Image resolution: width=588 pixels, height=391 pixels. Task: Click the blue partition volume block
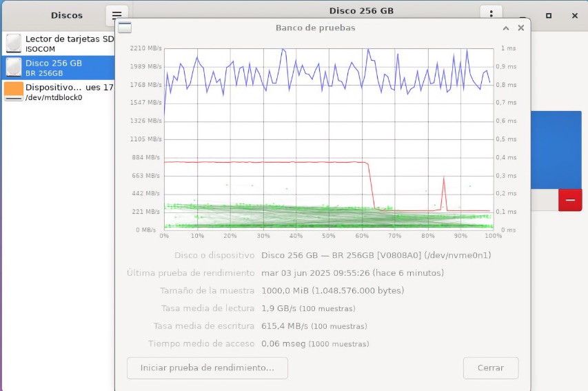click(556, 150)
